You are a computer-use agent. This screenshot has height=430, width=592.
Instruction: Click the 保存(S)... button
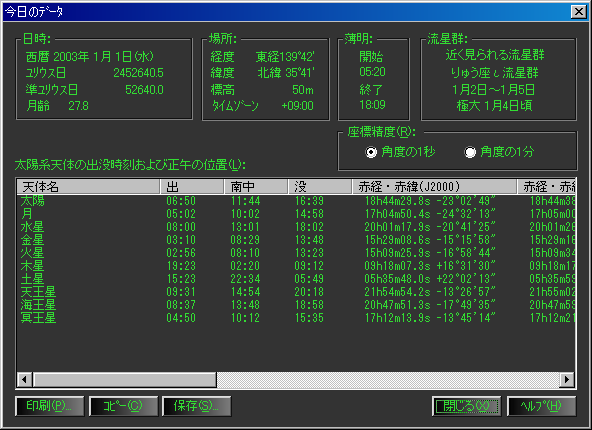point(197,406)
